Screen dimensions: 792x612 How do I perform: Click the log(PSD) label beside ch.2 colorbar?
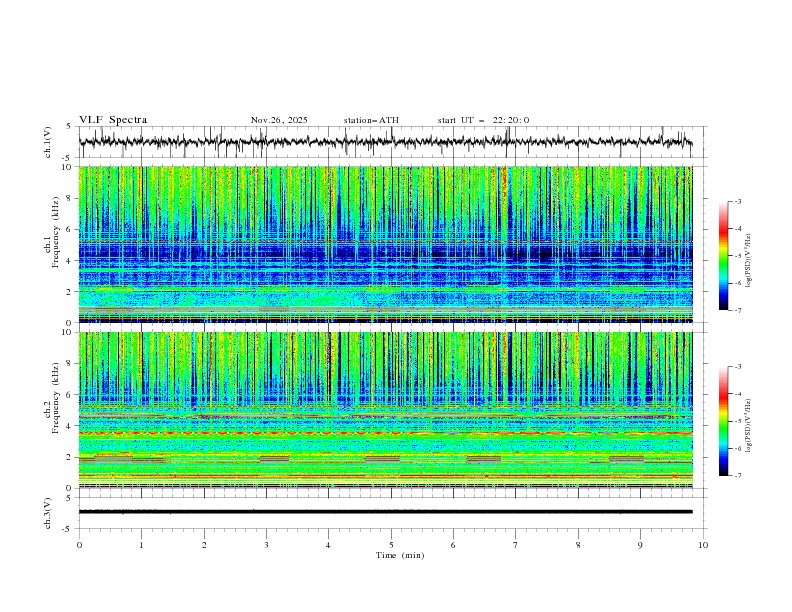[x=749, y=426]
